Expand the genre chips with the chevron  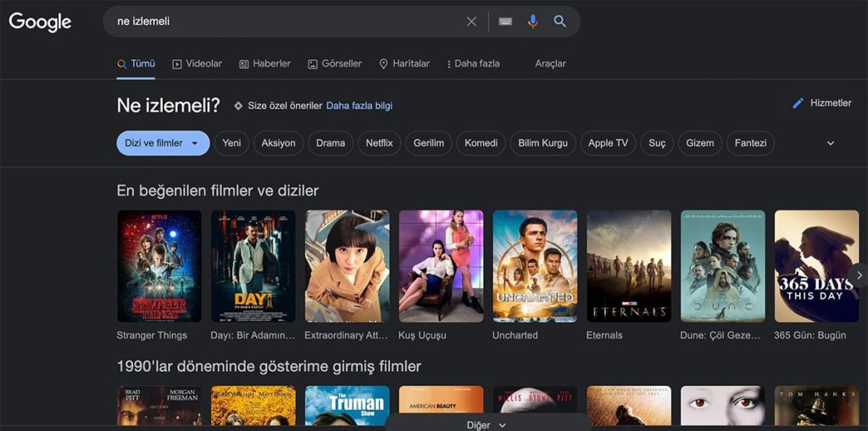click(831, 143)
